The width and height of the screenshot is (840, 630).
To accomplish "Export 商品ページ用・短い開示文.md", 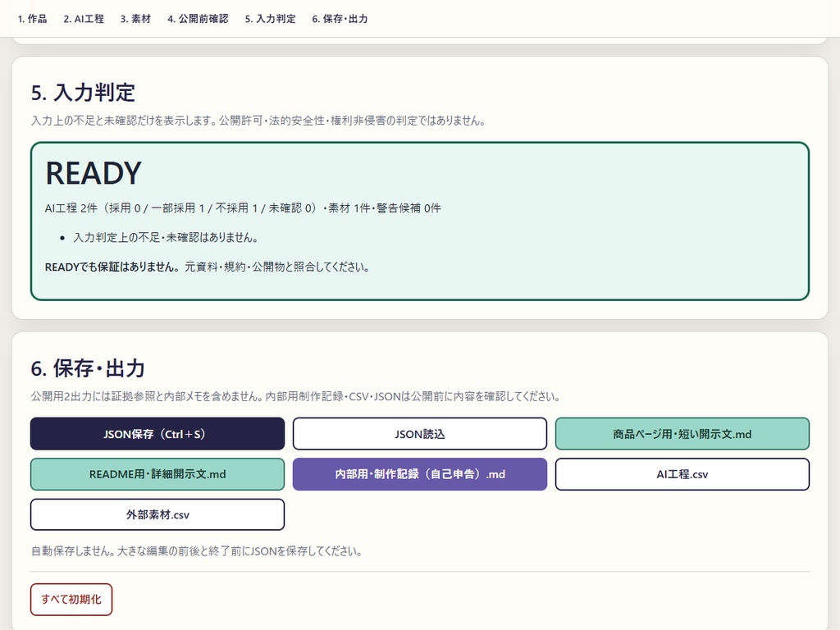I will pyautogui.click(x=682, y=434).
